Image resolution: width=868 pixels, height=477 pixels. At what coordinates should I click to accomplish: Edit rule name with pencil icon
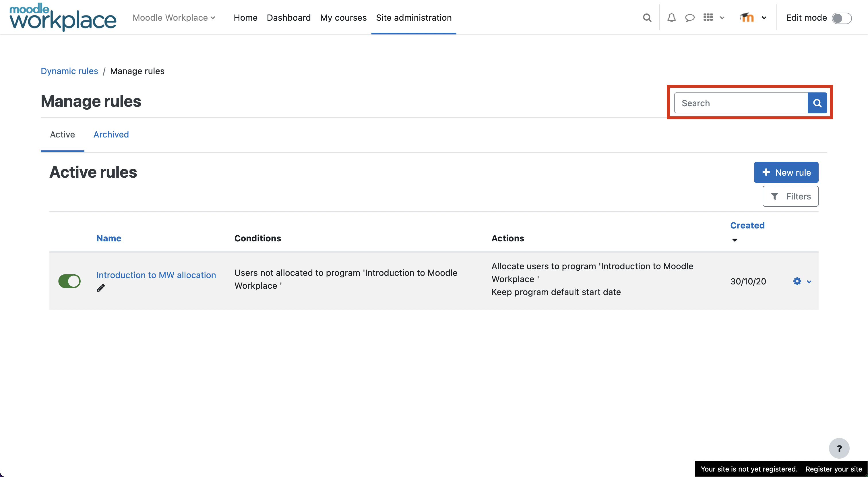pyautogui.click(x=101, y=288)
